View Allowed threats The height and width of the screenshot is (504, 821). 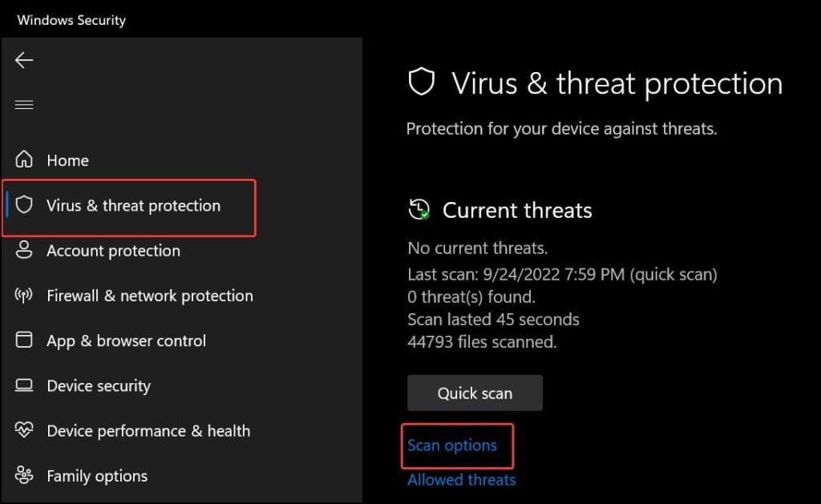461,479
